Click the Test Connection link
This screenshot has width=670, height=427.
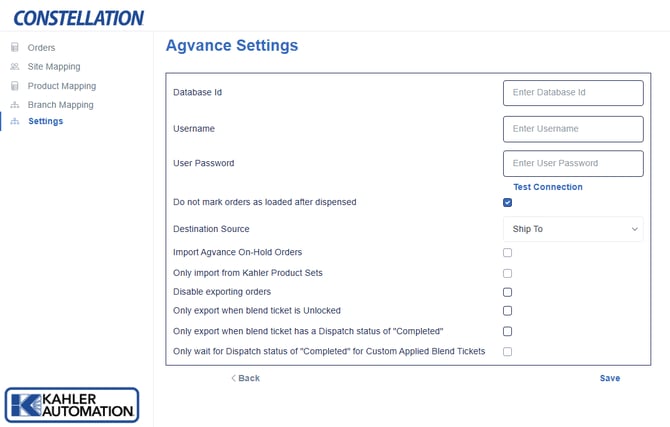[x=548, y=187]
